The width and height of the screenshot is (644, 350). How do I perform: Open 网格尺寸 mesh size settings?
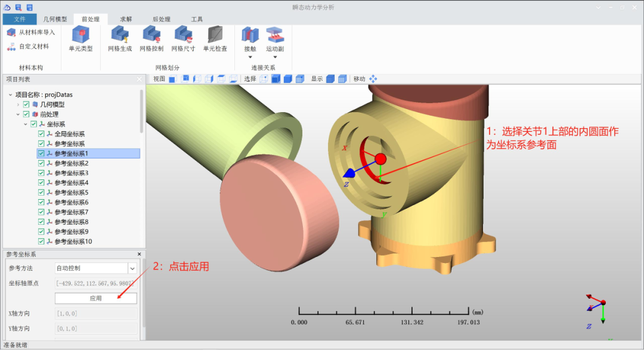click(183, 39)
